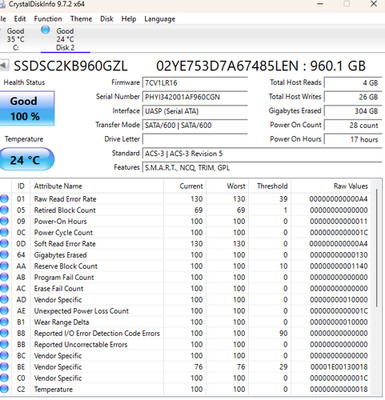Click raw value 0000000001140
385x400 pixels.
339,266
